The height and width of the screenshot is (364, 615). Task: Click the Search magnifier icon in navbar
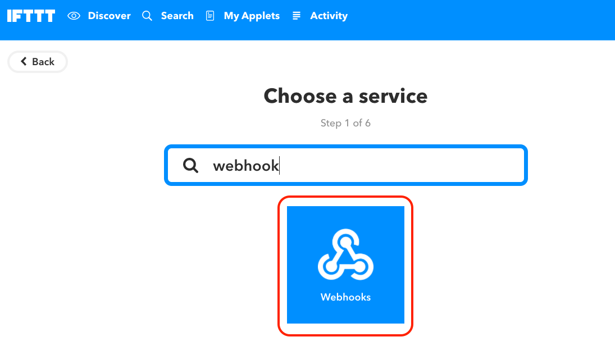pos(147,16)
